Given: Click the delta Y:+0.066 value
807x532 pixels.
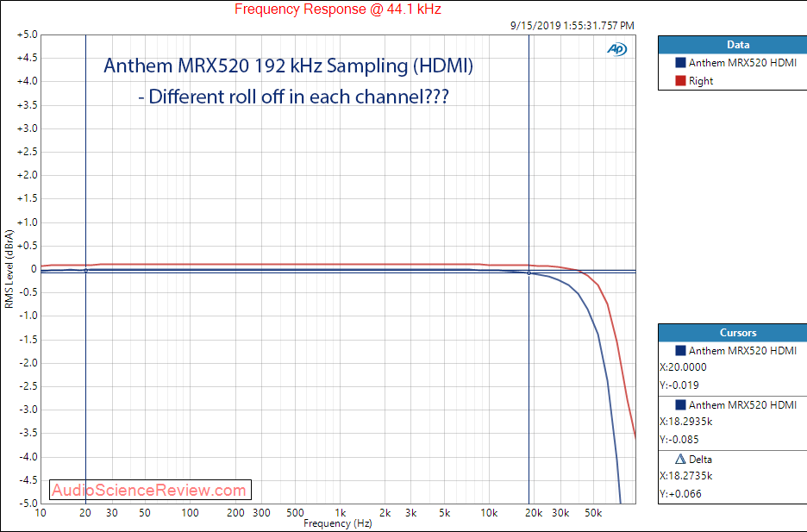Looking at the screenshot, I should (x=680, y=494).
